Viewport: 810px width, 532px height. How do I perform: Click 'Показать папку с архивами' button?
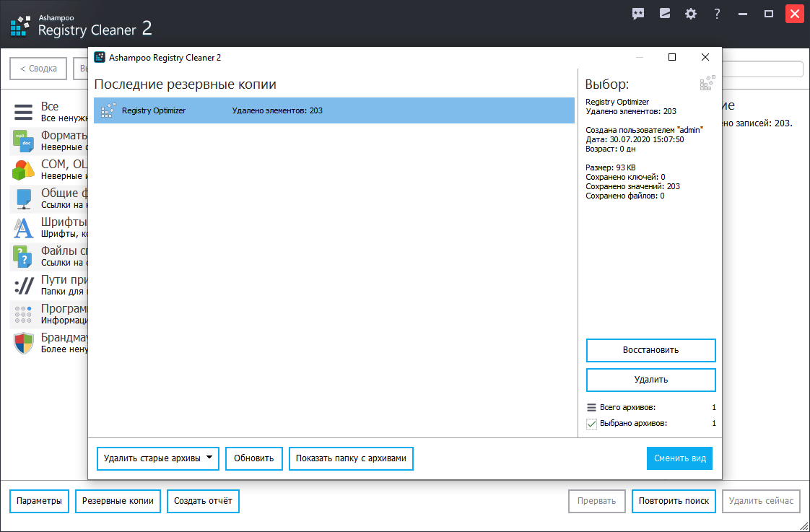coord(351,458)
